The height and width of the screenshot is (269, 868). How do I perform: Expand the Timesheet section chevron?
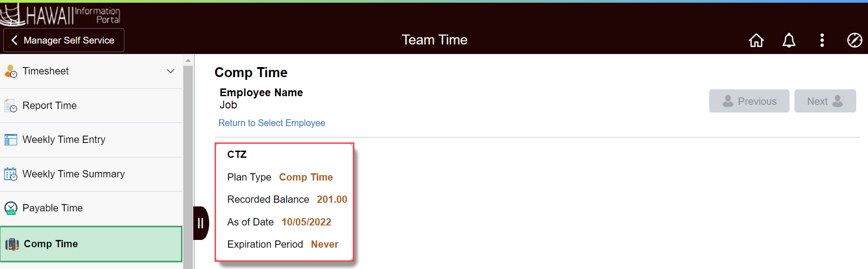[170, 71]
